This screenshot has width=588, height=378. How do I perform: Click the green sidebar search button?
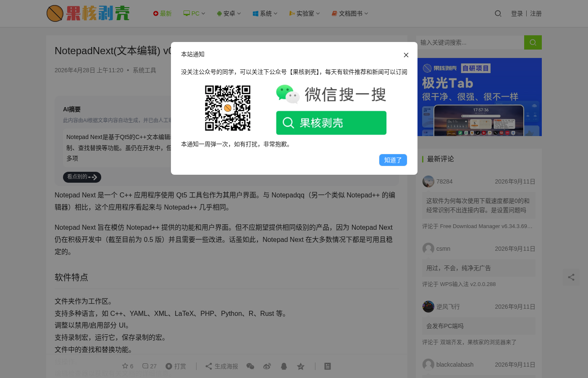pyautogui.click(x=533, y=42)
